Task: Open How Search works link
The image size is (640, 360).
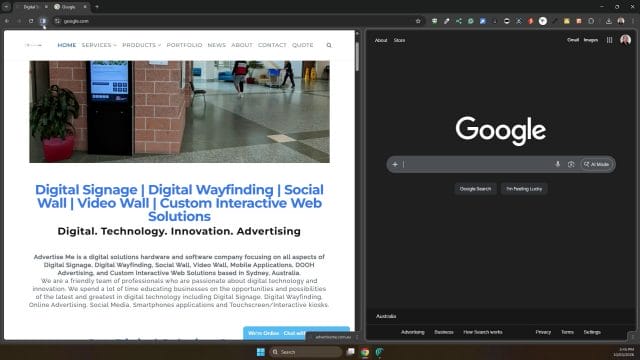Action: [482, 332]
